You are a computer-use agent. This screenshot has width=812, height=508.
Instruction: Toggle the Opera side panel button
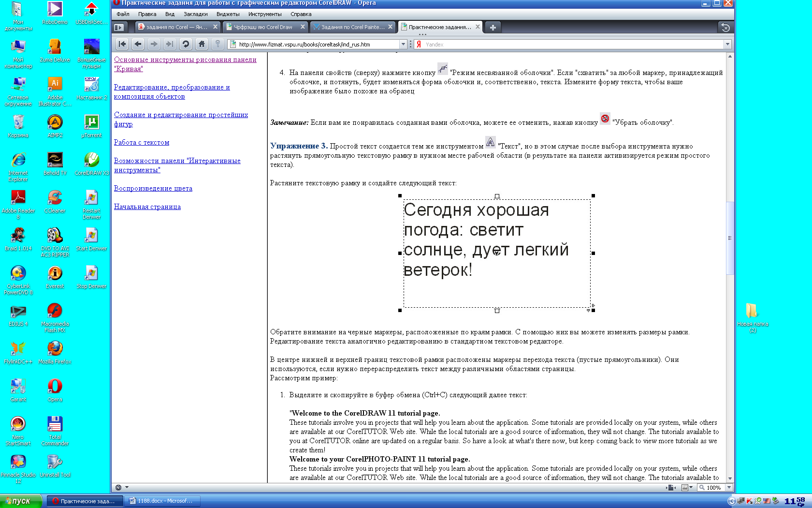119,27
